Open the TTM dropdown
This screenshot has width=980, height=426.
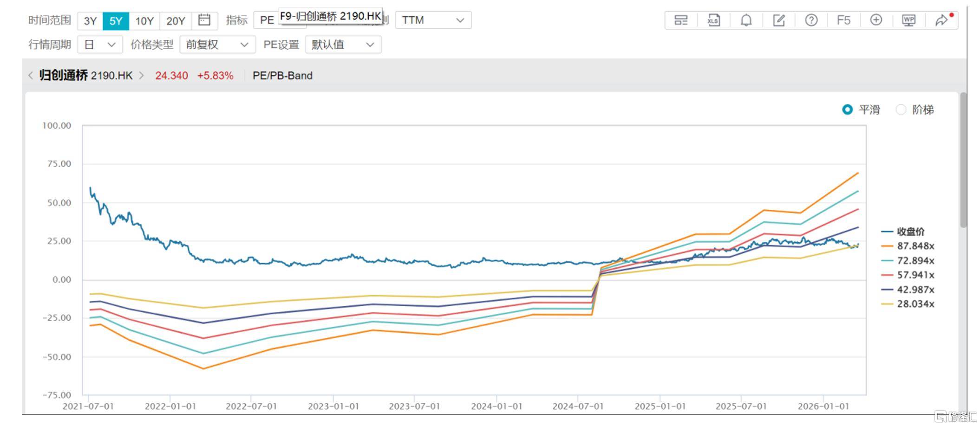coord(433,20)
